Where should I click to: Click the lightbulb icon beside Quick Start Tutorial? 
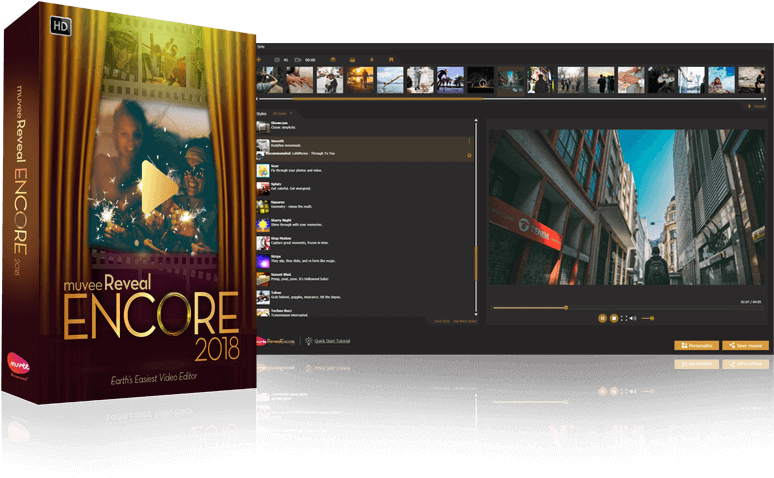pyautogui.click(x=309, y=341)
